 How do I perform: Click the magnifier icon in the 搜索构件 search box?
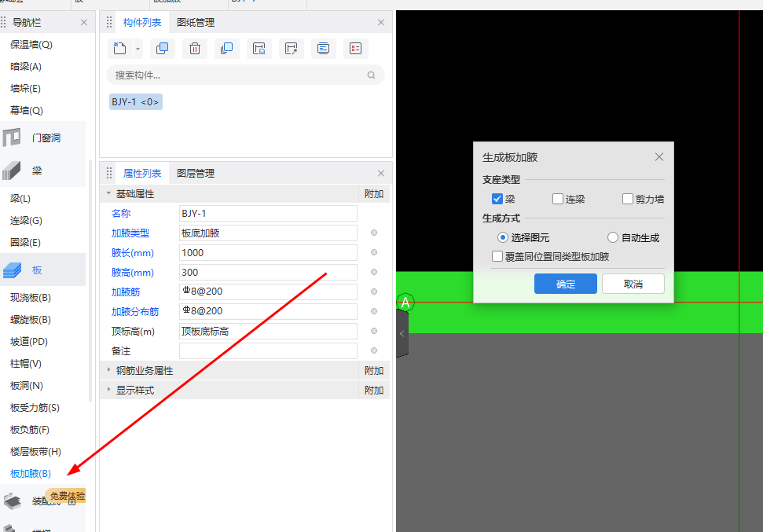tap(371, 75)
